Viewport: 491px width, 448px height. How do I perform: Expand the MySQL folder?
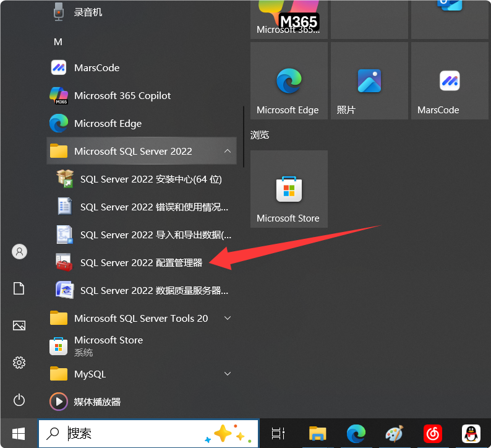142,374
